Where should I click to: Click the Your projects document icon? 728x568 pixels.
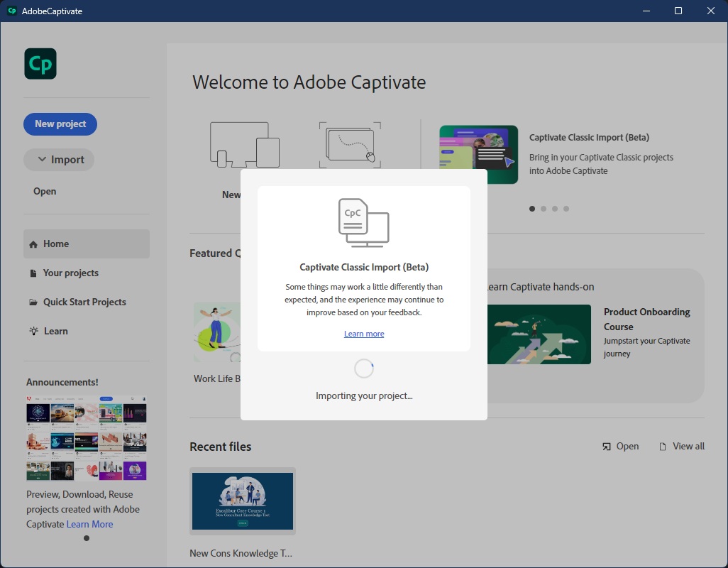[x=33, y=273]
